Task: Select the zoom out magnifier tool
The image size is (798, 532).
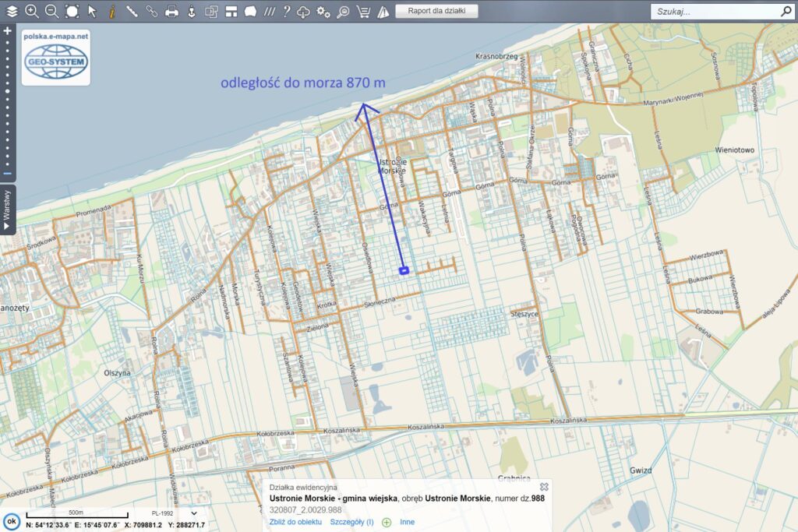Action: [51, 11]
